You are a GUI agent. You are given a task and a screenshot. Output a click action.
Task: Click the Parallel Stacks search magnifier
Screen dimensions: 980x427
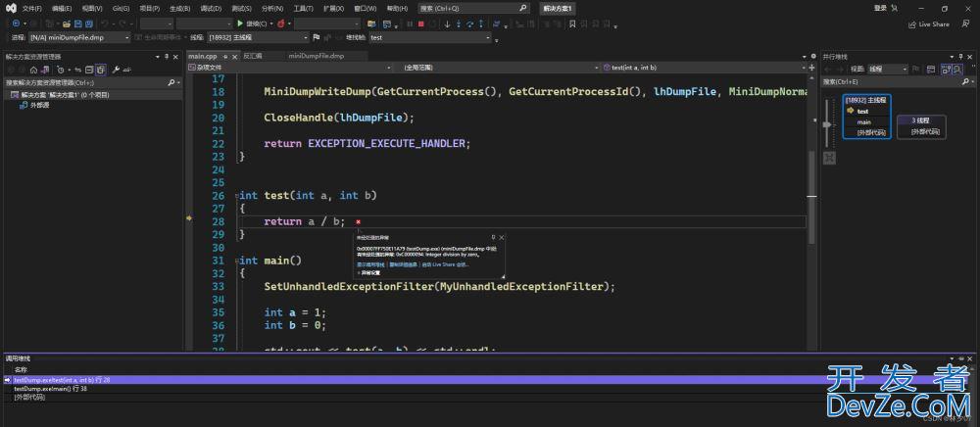point(965,82)
